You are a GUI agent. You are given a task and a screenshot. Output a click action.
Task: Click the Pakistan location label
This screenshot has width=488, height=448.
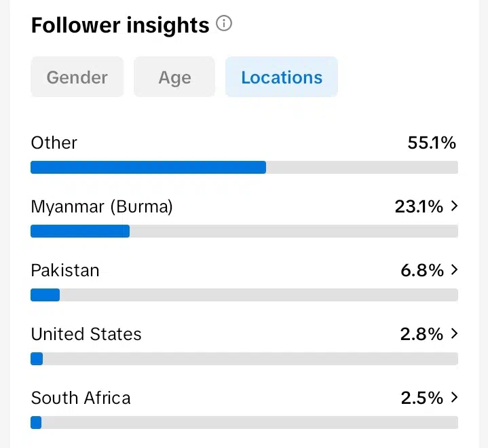pyautogui.click(x=65, y=270)
